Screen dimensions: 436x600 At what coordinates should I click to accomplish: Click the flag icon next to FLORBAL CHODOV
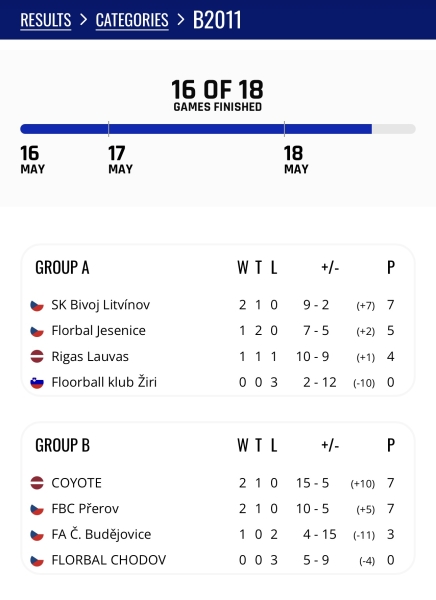tap(37, 561)
